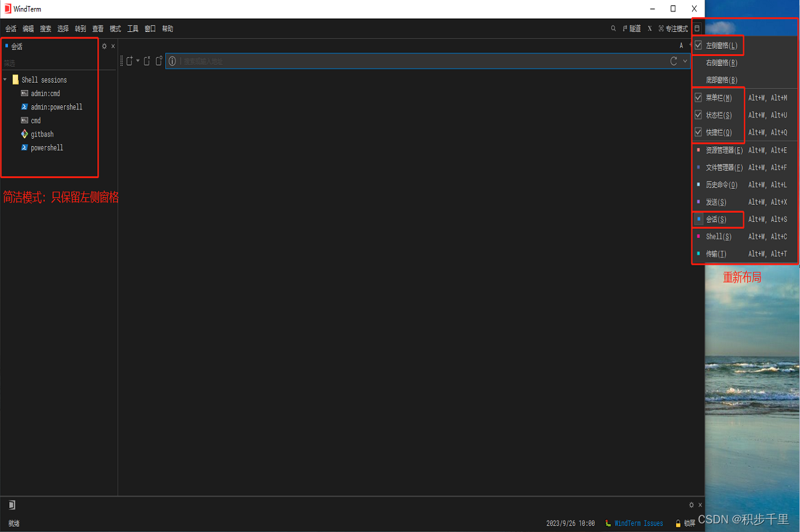This screenshot has width=800, height=532.
Task: Select 历史命令(O) in layout menu
Action: pos(745,185)
